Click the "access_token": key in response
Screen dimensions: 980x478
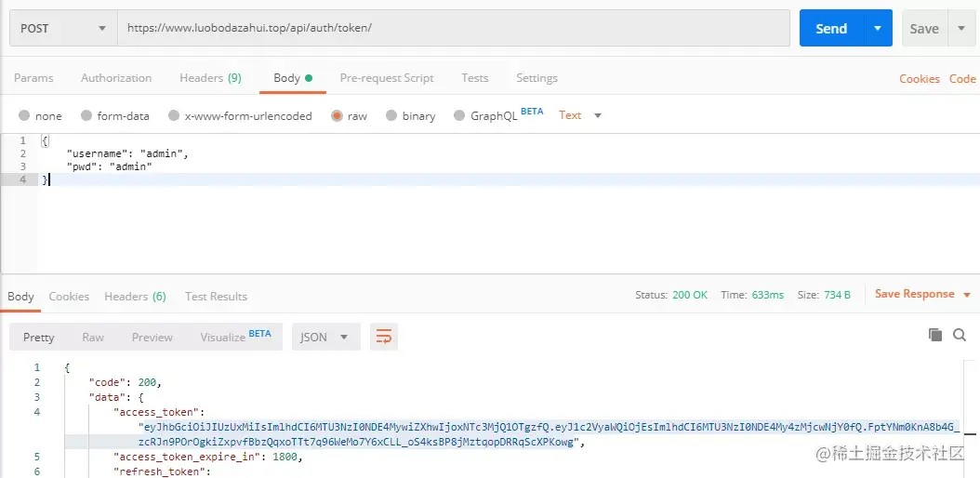[x=159, y=412]
